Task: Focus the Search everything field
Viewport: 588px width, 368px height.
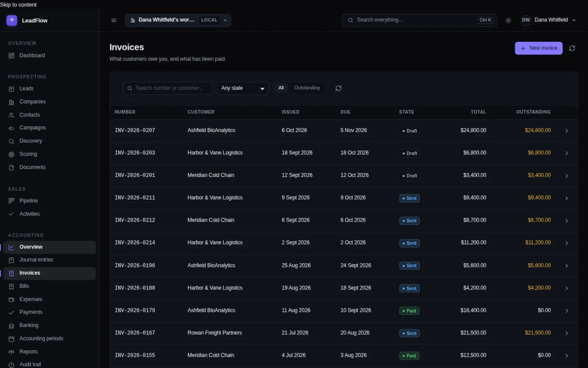Action: [x=420, y=20]
